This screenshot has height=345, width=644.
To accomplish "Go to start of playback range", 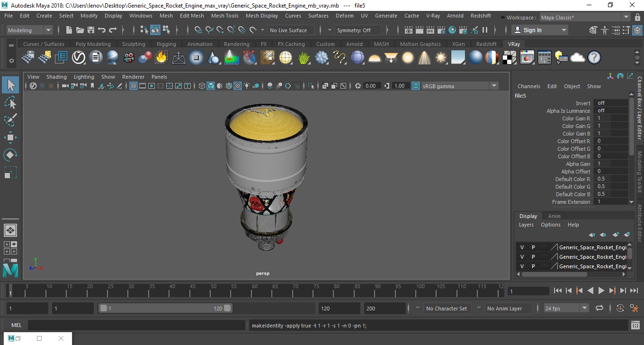I will pyautogui.click(x=557, y=291).
